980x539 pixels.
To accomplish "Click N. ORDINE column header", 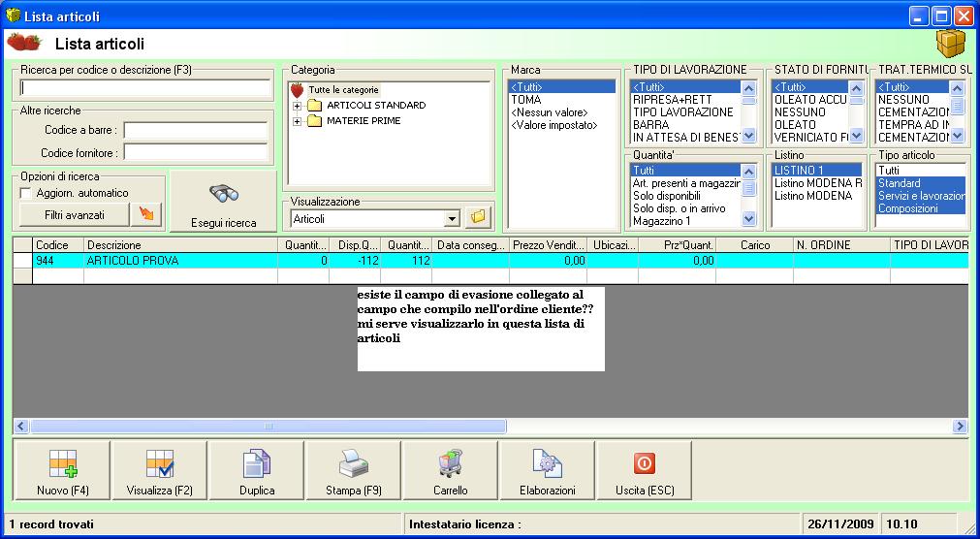I will click(x=841, y=245).
